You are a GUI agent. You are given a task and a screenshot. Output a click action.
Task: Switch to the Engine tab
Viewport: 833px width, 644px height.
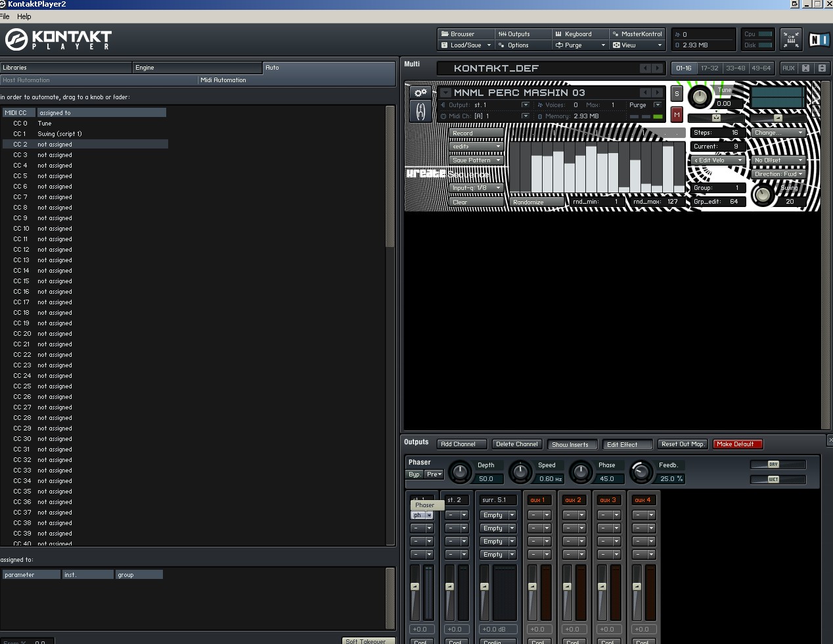[x=197, y=68]
